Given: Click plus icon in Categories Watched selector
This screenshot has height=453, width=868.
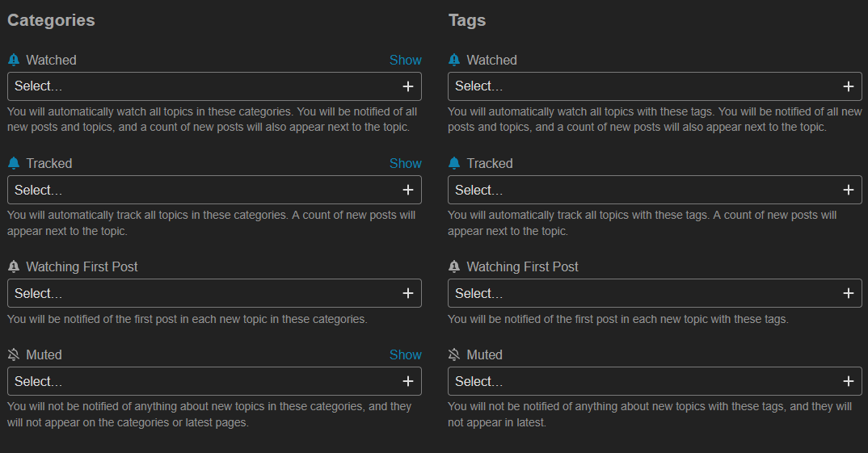Looking at the screenshot, I should [x=408, y=86].
